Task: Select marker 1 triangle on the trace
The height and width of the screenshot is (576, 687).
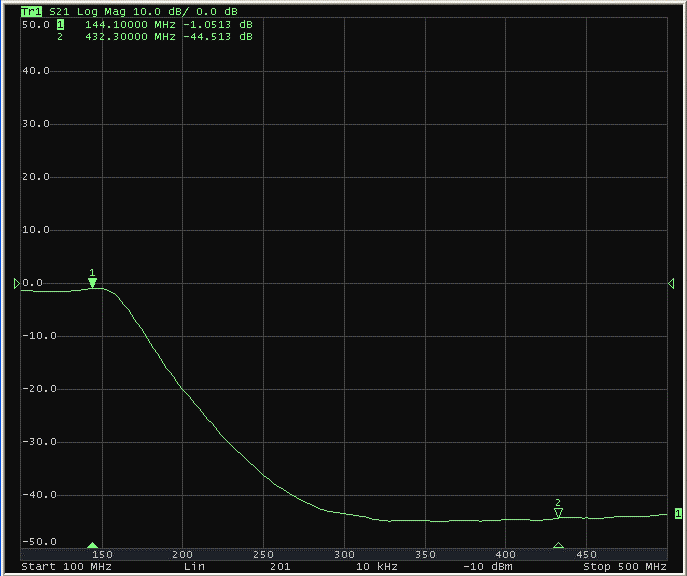Action: click(x=92, y=283)
